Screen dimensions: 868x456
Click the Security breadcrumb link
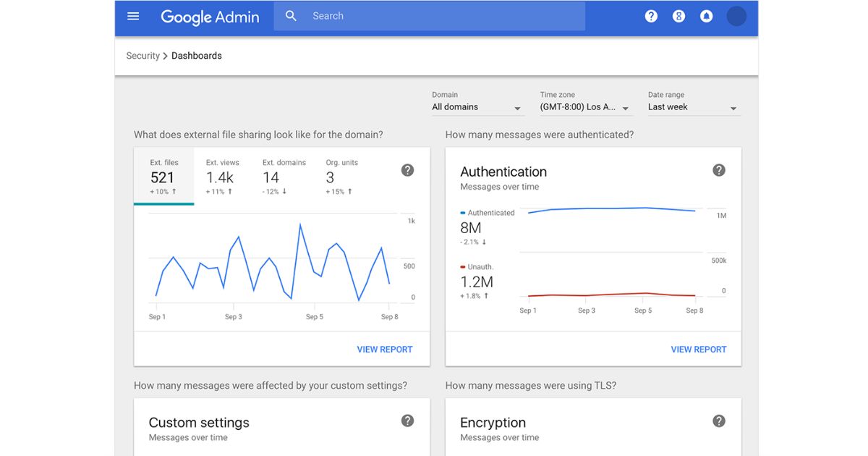(142, 56)
